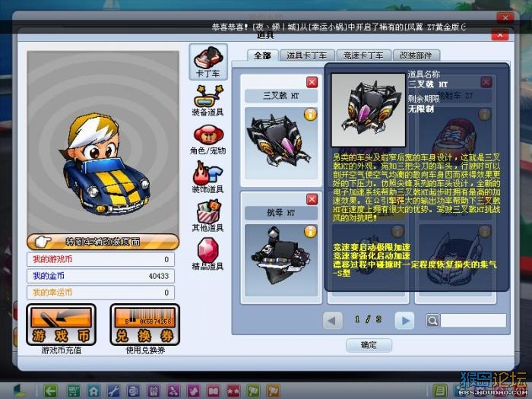Open the red two-stars icon
The image size is (532, 399).
233,391
